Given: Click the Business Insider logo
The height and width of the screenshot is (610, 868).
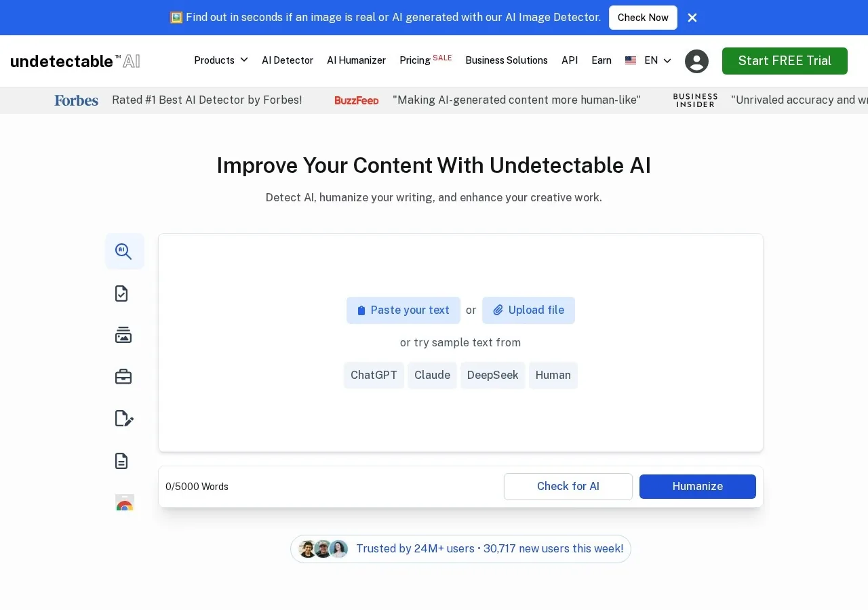Looking at the screenshot, I should point(695,100).
